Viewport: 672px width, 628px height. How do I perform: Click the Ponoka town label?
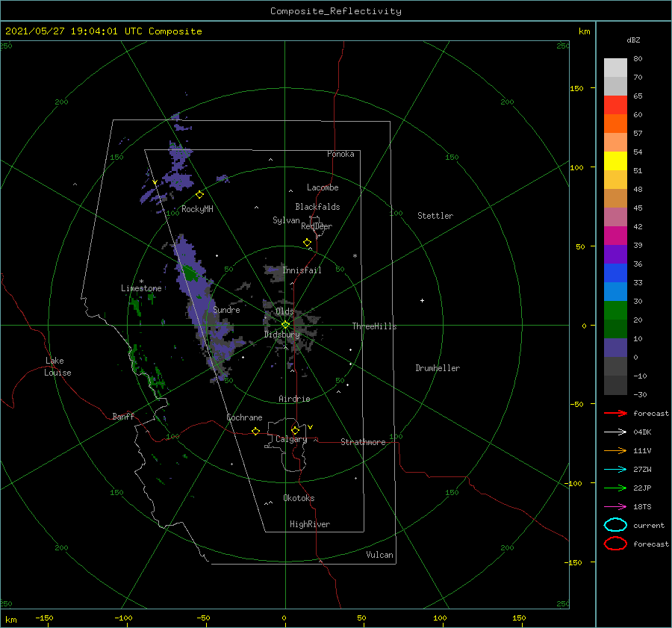[340, 154]
